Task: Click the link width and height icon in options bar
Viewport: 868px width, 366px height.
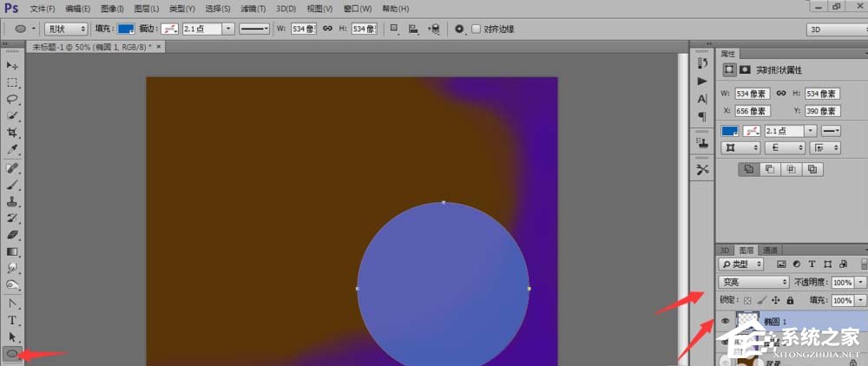Action: 327,29
